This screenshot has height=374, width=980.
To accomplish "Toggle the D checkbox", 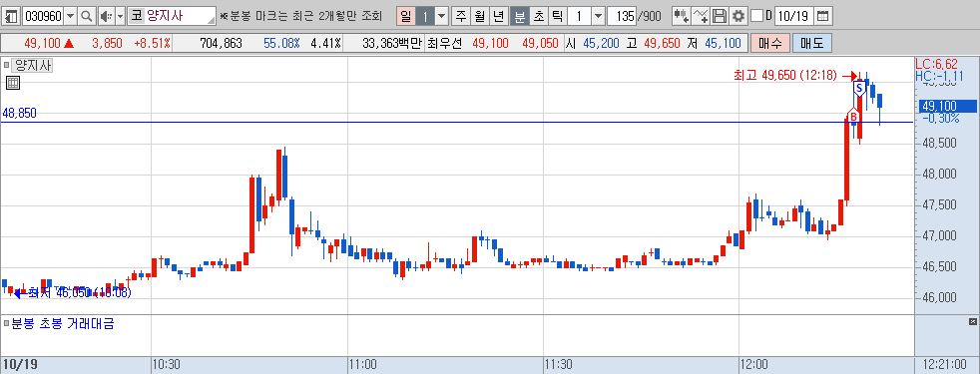I will (756, 16).
